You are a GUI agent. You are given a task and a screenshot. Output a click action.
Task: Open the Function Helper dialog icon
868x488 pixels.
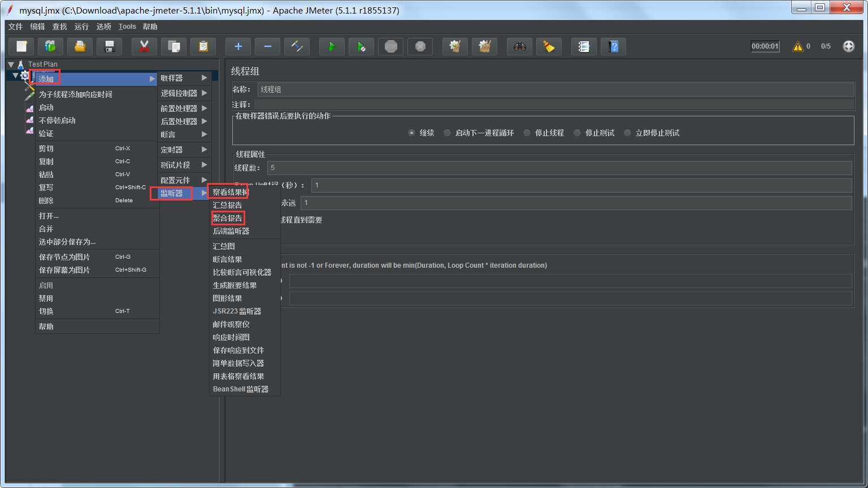(584, 46)
